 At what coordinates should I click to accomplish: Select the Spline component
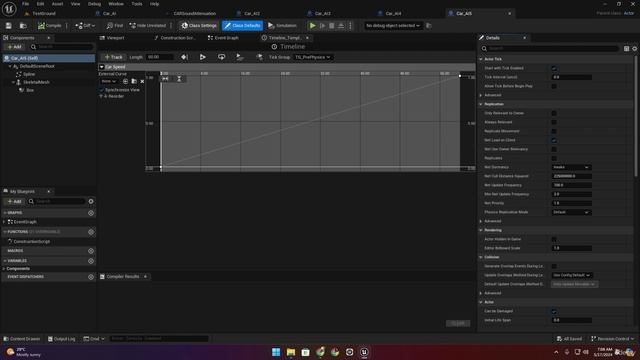29,74
